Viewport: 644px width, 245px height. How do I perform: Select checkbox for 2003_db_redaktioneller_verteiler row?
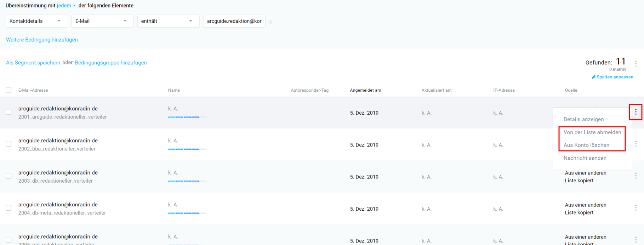pos(8,176)
